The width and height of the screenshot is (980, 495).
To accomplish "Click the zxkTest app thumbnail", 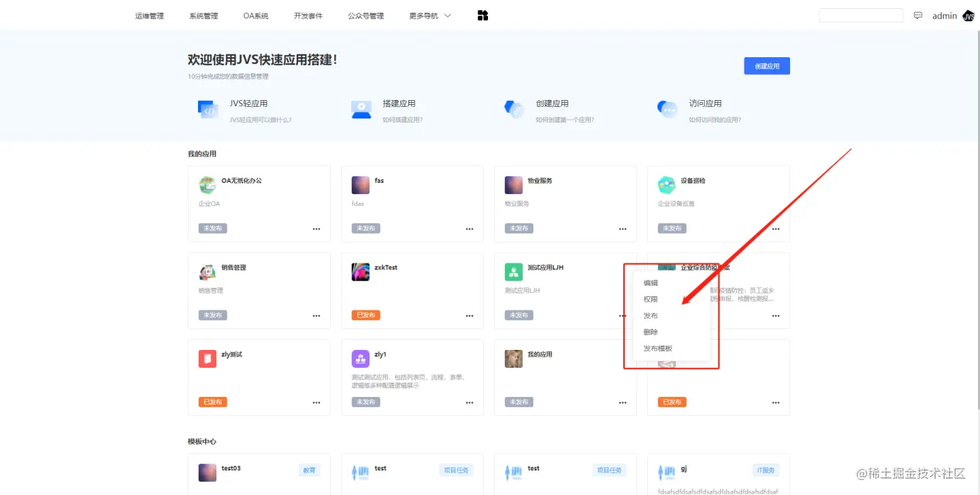I will pos(361,272).
